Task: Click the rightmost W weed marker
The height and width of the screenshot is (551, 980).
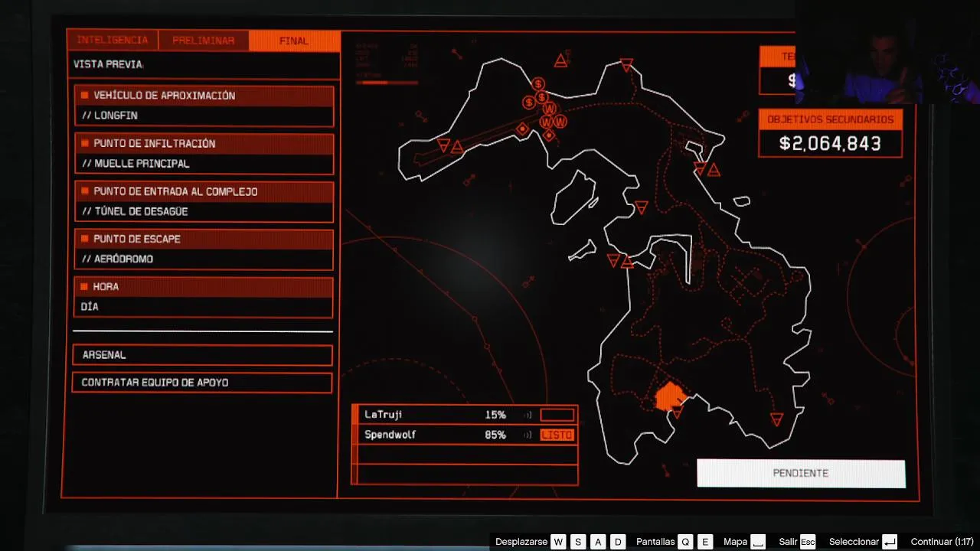Action: pos(560,122)
